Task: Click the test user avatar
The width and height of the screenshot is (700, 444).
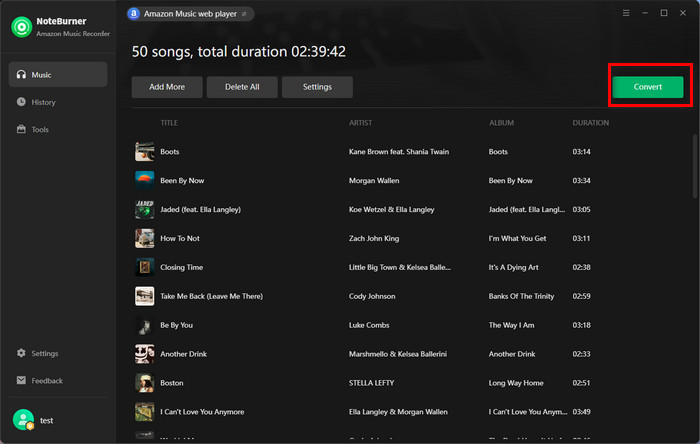Action: tap(24, 420)
